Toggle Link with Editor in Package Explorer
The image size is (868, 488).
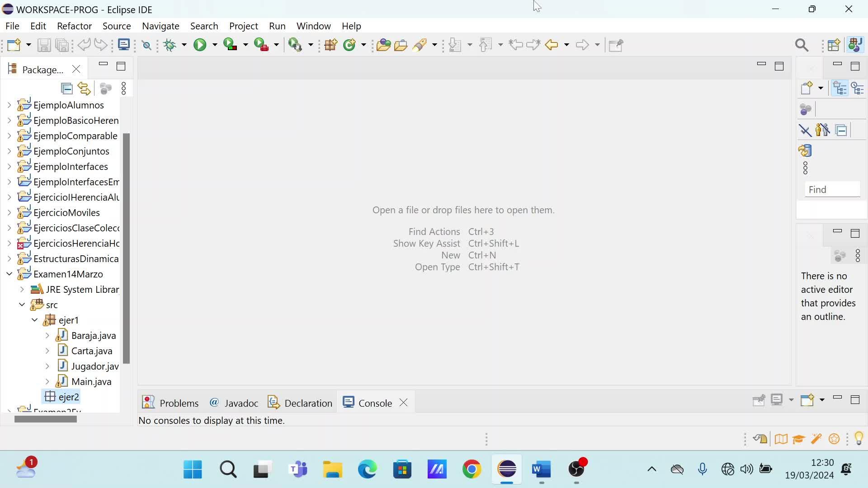84,89
